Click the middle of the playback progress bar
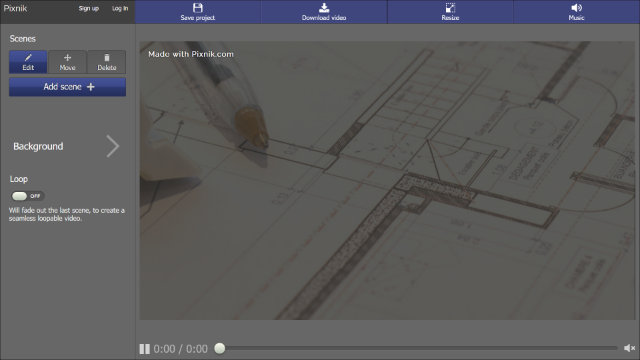Viewport: 640px width, 360px height. (x=418, y=348)
